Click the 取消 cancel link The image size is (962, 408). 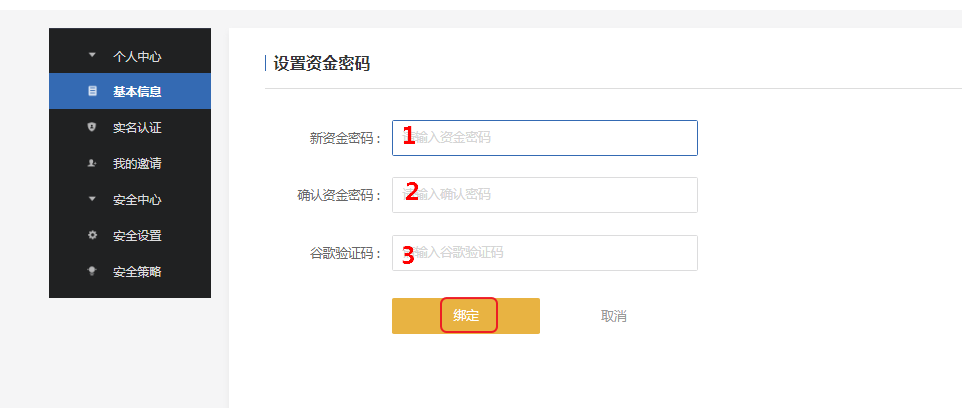pos(614,317)
